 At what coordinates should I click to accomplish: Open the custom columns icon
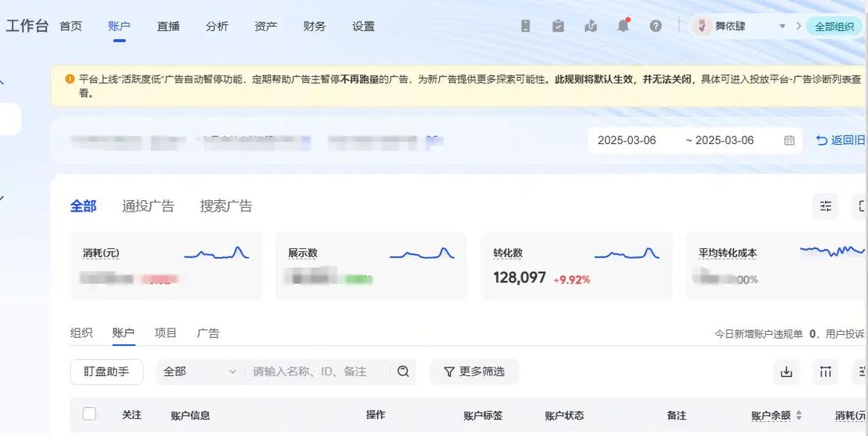click(825, 372)
